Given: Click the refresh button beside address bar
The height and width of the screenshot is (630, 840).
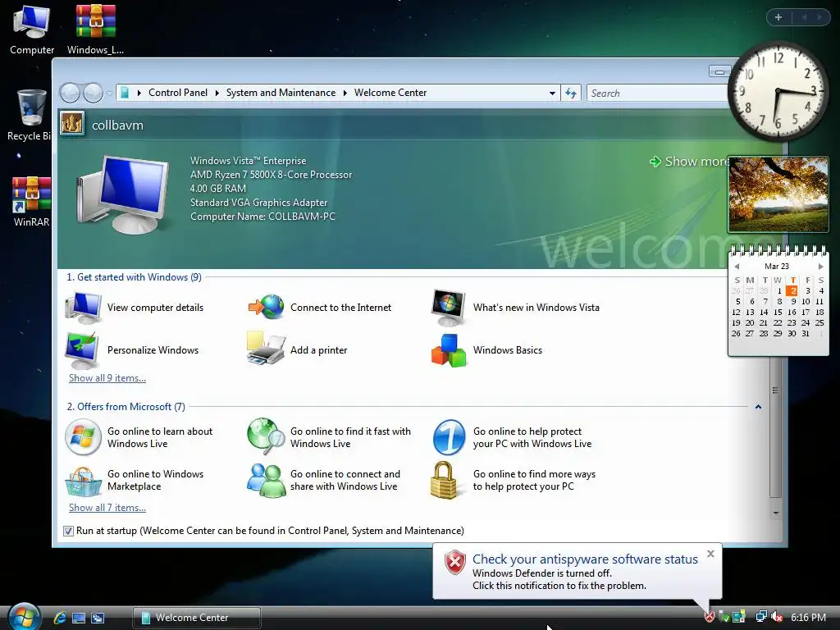Looking at the screenshot, I should 571,94.
